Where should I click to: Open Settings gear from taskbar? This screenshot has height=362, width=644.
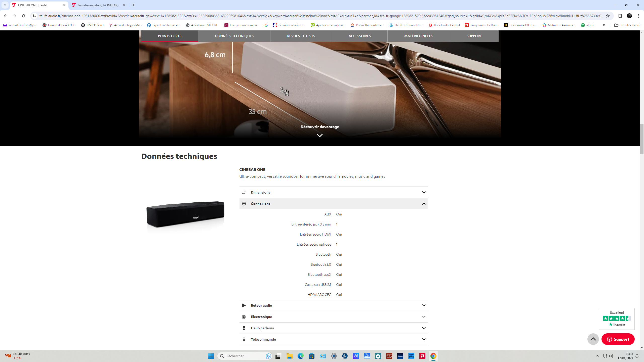[334, 356]
